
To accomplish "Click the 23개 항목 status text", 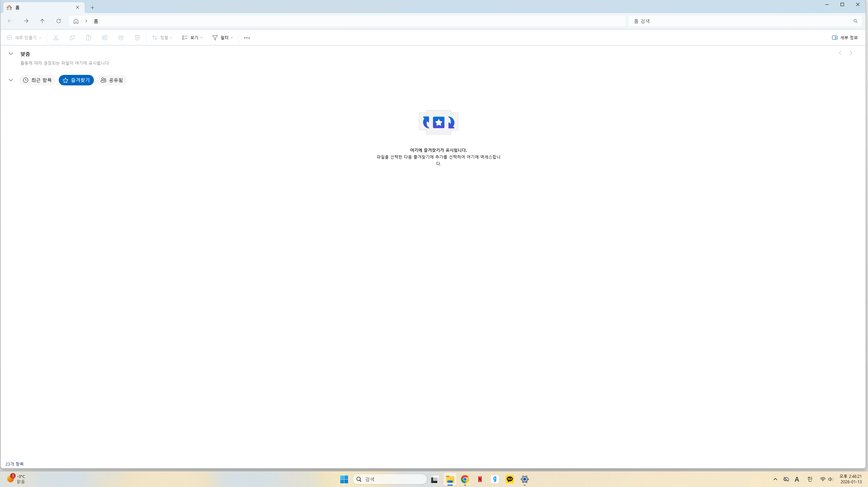I will [15, 464].
